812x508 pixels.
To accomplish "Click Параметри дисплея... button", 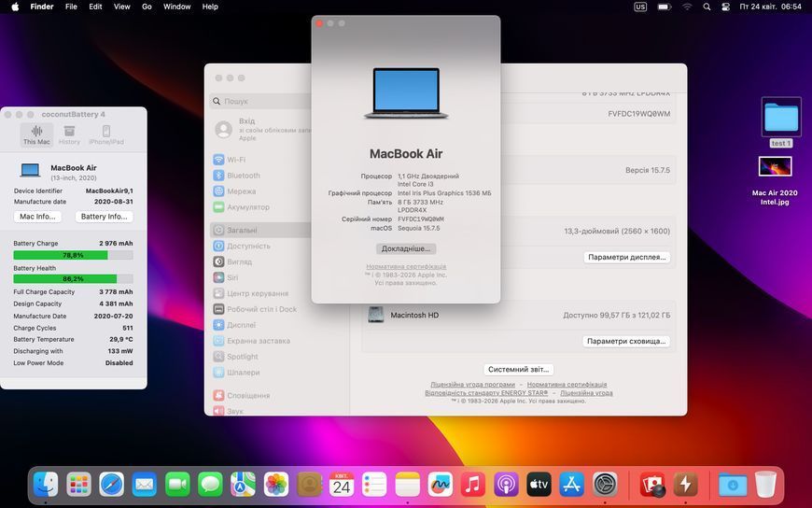I will (626, 257).
